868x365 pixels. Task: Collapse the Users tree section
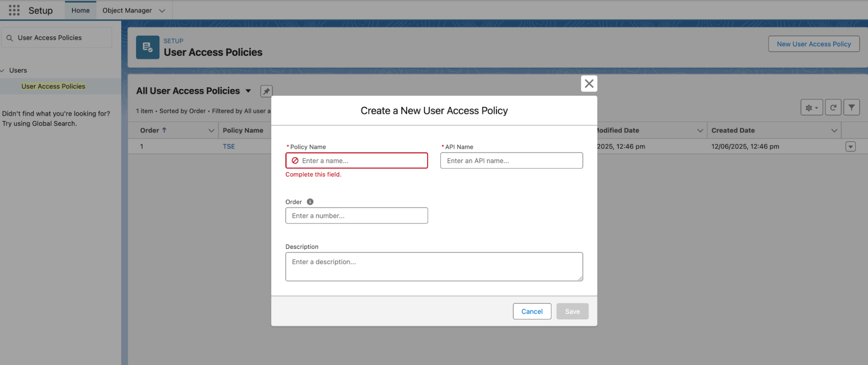3,70
